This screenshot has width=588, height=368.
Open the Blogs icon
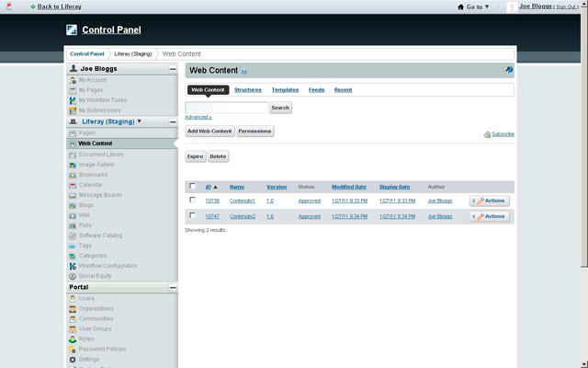tap(73, 205)
